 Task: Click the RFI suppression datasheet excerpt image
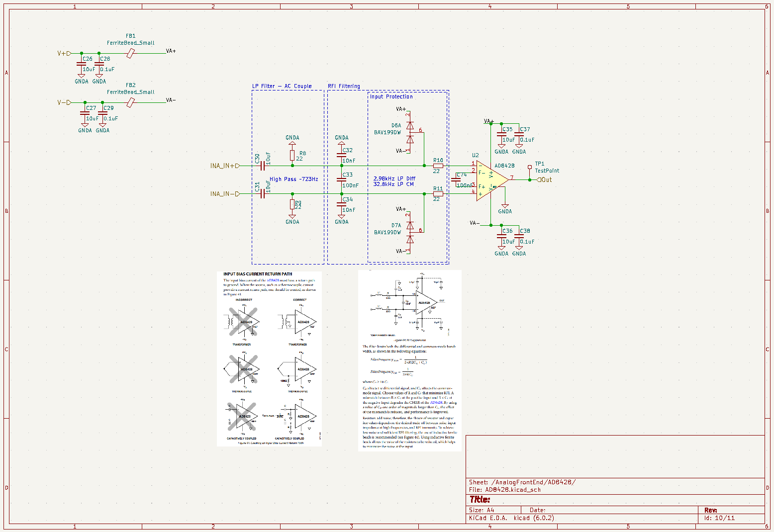(x=409, y=360)
